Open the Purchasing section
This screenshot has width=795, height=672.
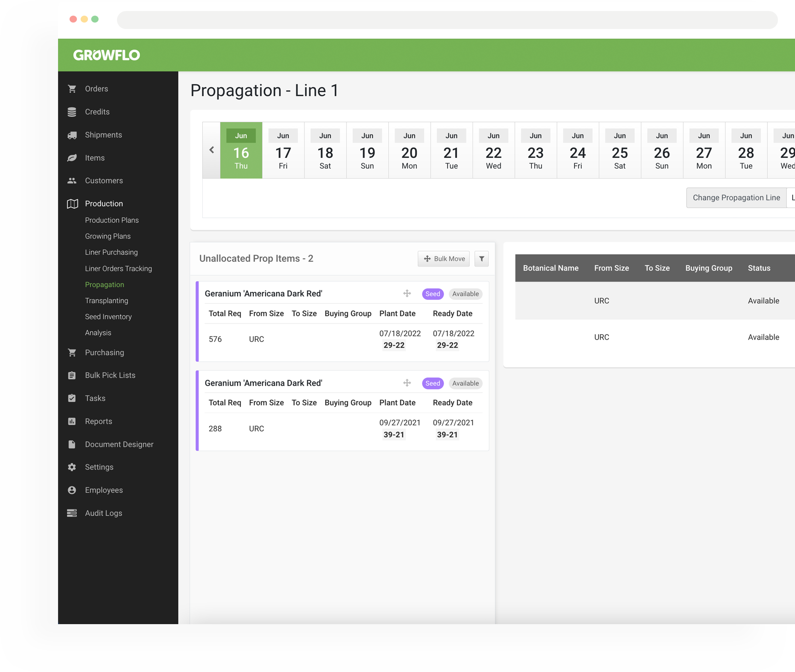105,352
